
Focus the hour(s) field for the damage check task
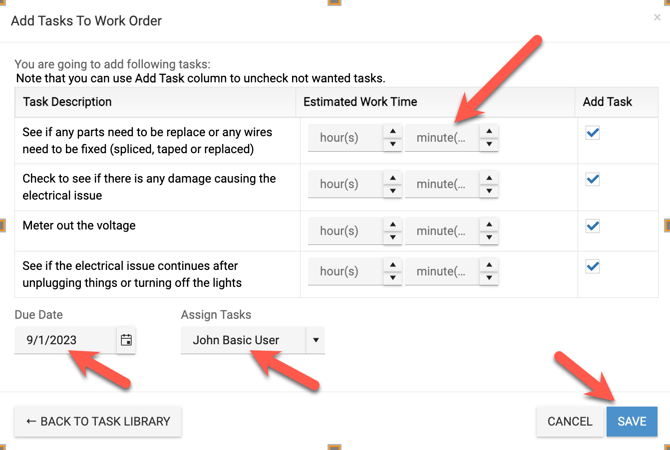pyautogui.click(x=345, y=185)
